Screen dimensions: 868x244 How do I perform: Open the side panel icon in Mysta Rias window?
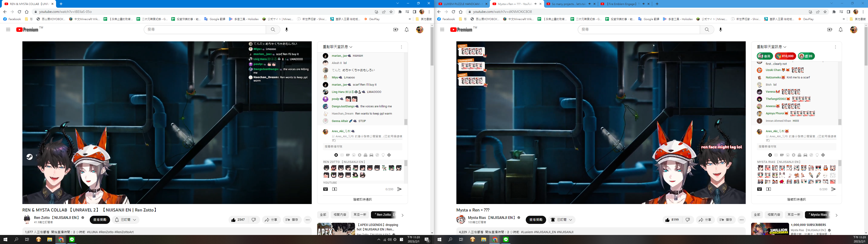tap(849, 12)
